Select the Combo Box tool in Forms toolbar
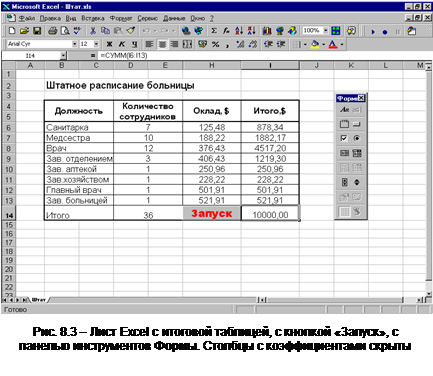433x376 pixels. point(357,153)
